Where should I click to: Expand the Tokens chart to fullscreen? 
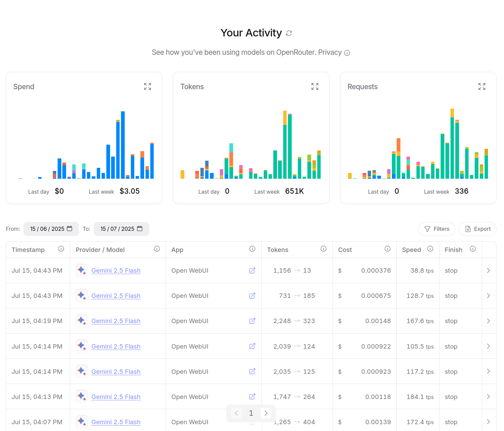point(315,86)
